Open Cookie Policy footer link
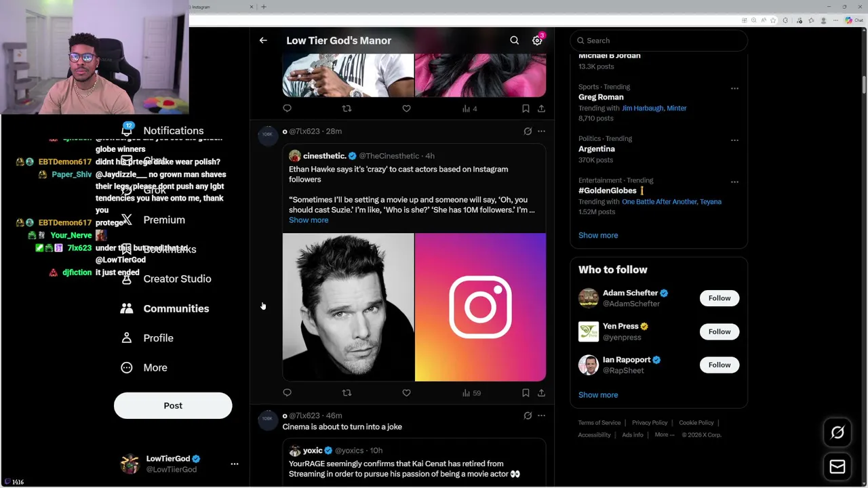The width and height of the screenshot is (868, 488). 696,423
